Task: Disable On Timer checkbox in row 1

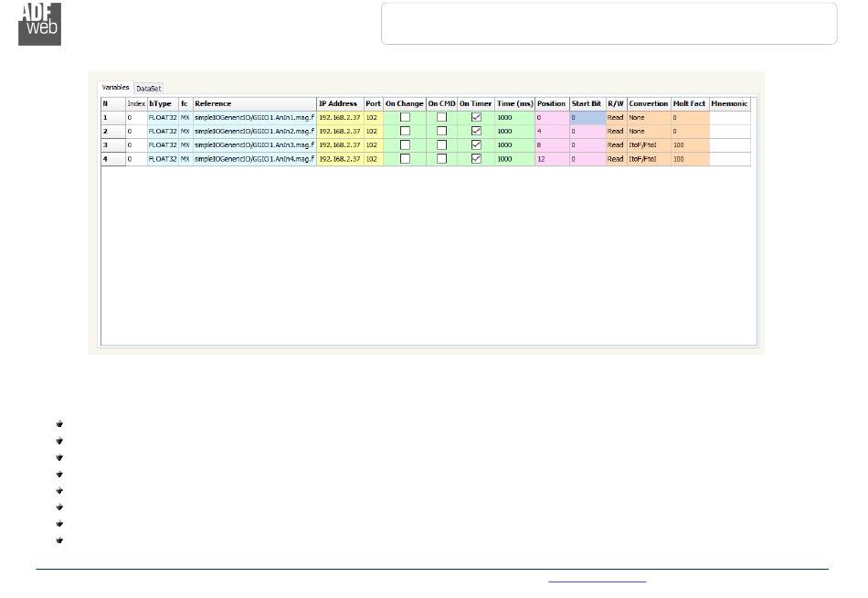Action: [x=476, y=118]
